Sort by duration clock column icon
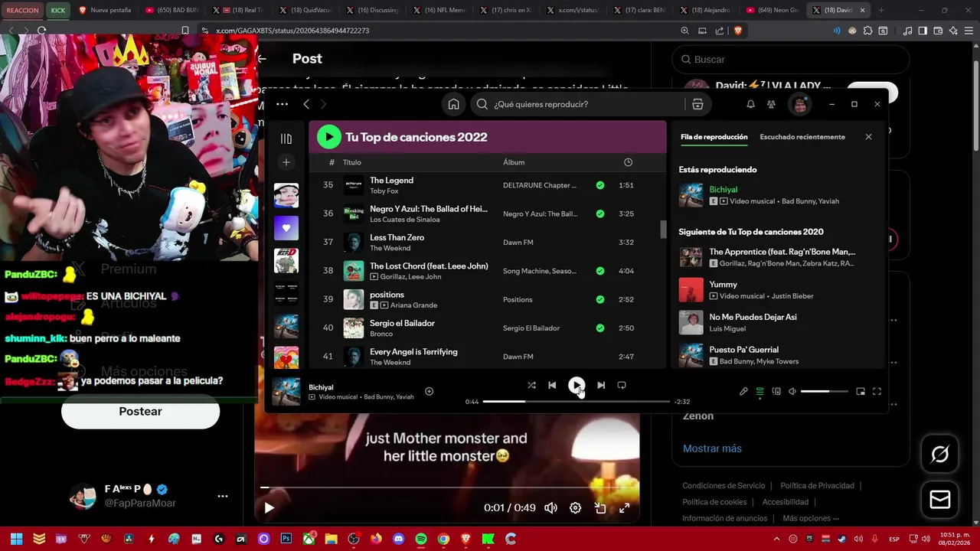This screenshot has width=980, height=551. point(628,162)
